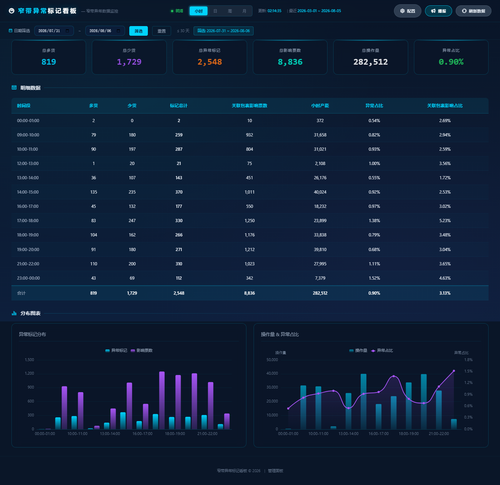Image resolution: width=500 pixels, height=485 pixels.
Task: Click the cyan 筛选 filter button
Action: point(138,31)
